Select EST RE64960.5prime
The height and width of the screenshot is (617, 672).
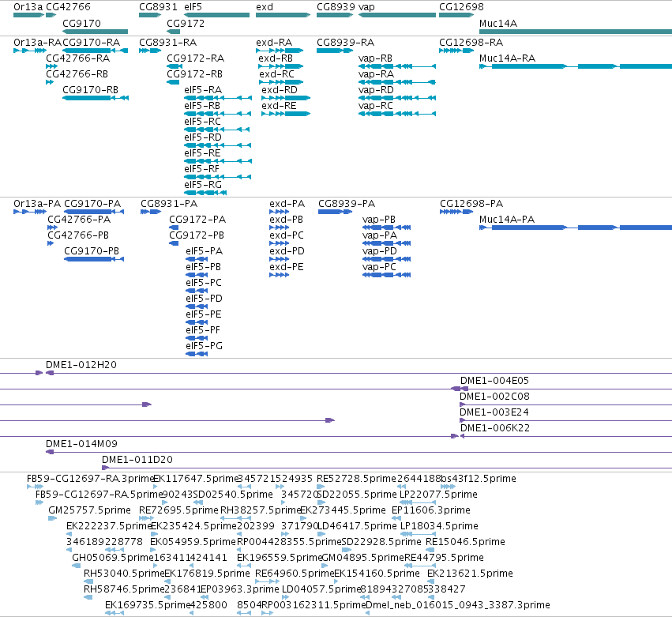click(x=268, y=581)
